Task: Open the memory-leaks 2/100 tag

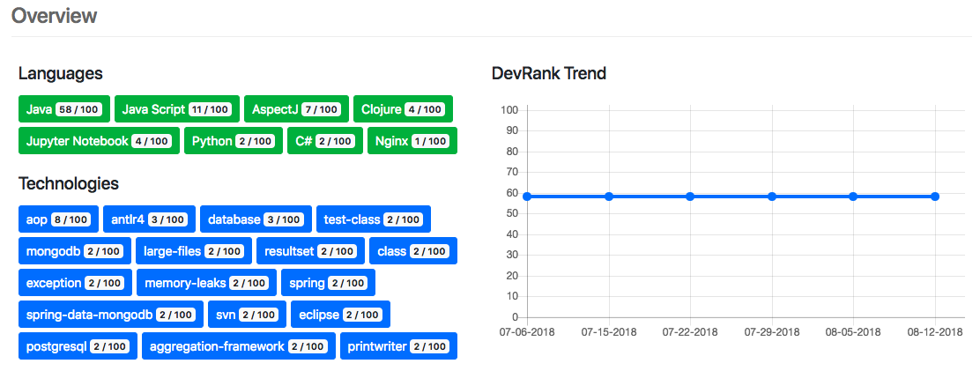Action: click(207, 283)
